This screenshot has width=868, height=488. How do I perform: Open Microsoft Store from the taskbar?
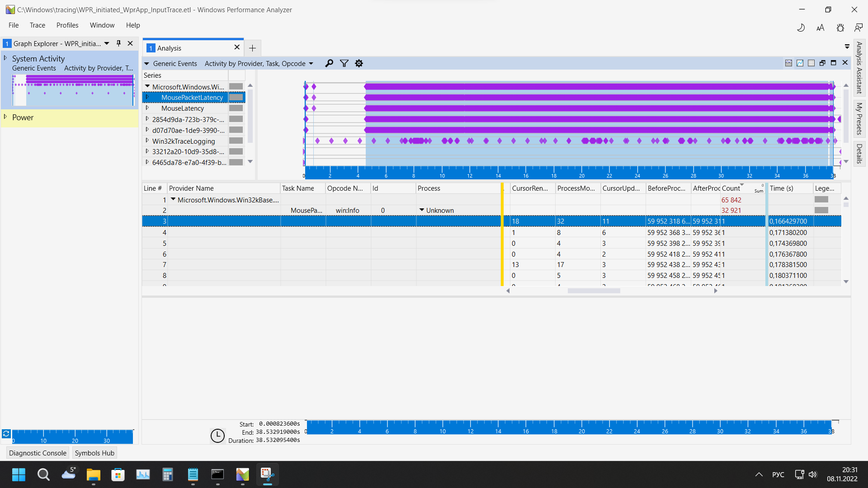pos(118,474)
